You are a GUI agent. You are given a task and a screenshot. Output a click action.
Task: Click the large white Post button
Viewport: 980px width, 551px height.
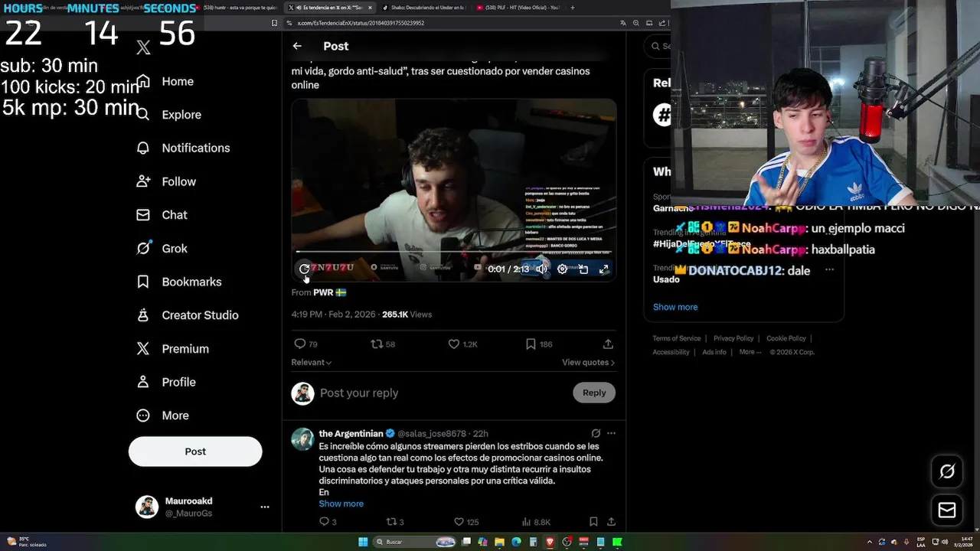pyautogui.click(x=195, y=452)
